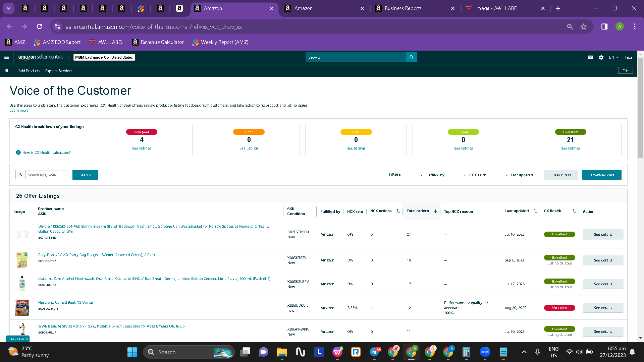Click the Search title, ASIN input field
The height and width of the screenshot is (362, 644).
(47, 175)
